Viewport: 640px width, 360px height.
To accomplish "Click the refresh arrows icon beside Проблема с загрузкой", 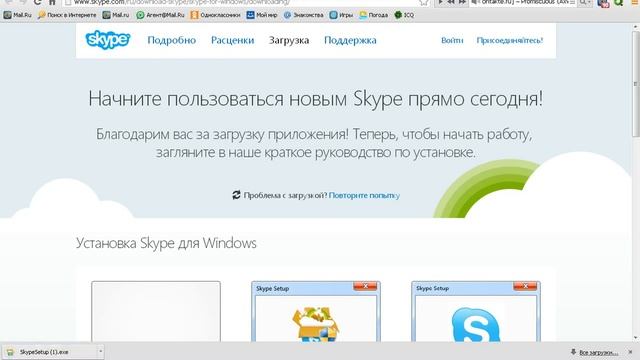I will (x=236, y=195).
